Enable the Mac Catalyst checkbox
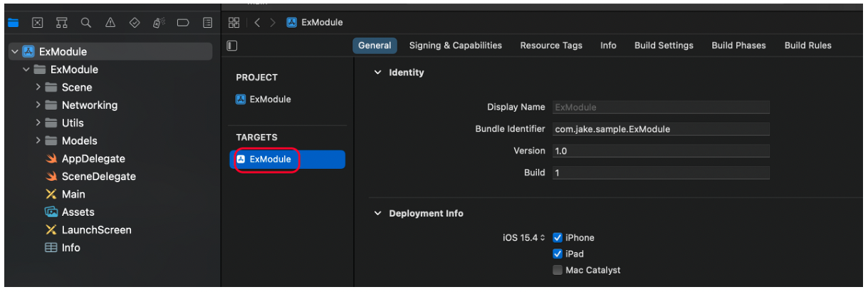 click(x=558, y=271)
